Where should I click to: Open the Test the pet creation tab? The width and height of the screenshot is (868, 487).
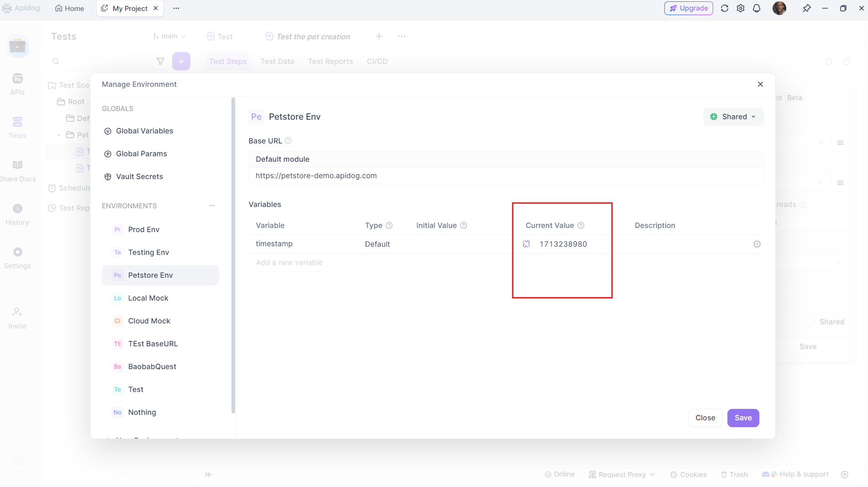(x=309, y=37)
